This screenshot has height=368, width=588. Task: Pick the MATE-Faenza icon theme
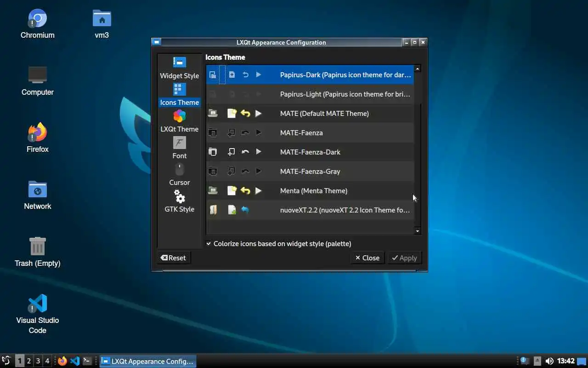pos(310,132)
